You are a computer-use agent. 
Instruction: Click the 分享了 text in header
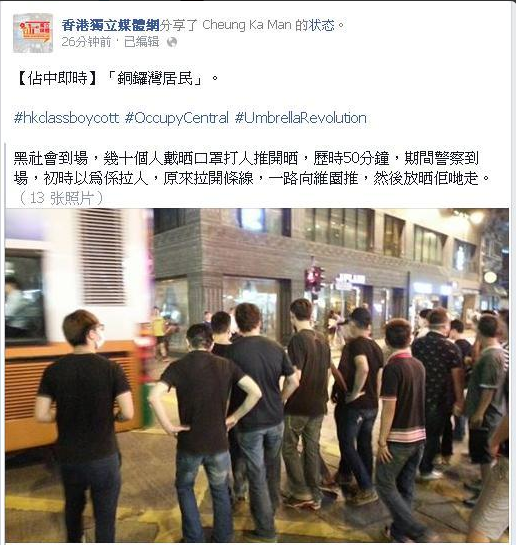(178, 25)
